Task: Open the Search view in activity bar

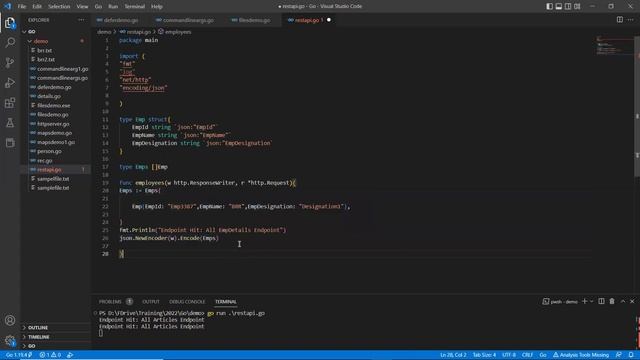Action: [x=10, y=42]
